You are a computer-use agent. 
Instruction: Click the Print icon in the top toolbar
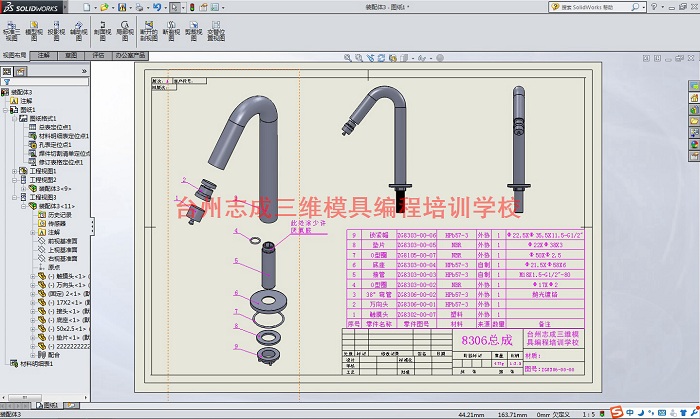(x=139, y=7)
